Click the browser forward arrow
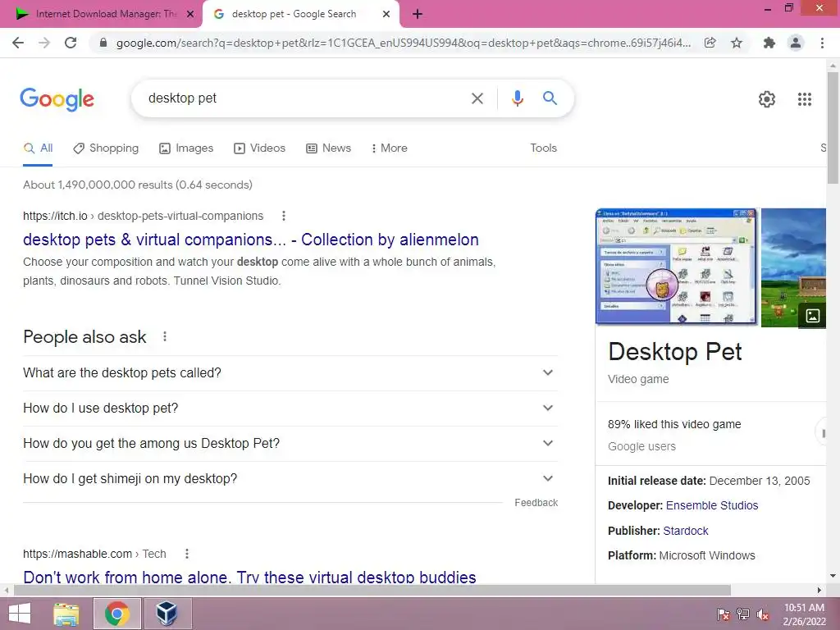840x630 pixels. click(44, 43)
